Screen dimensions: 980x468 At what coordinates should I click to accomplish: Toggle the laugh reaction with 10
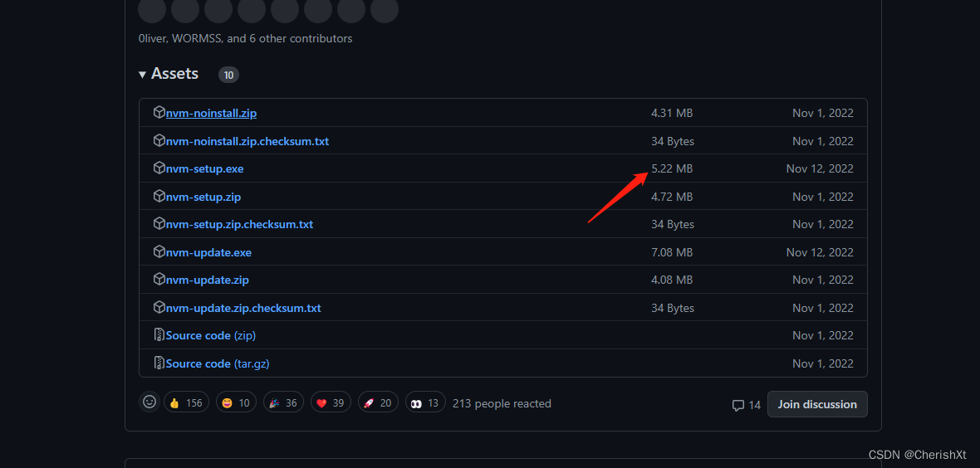point(236,403)
